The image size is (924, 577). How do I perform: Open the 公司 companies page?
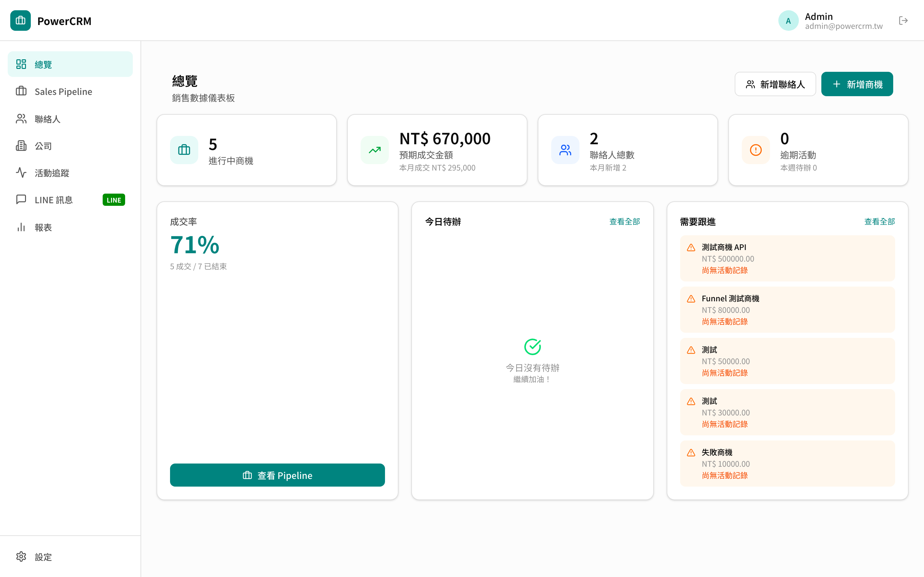tap(43, 146)
